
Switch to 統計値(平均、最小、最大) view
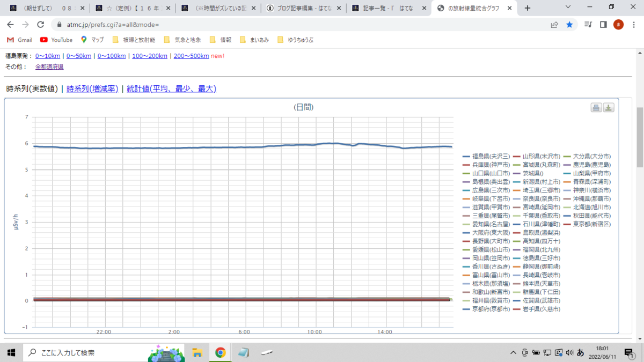point(171,89)
